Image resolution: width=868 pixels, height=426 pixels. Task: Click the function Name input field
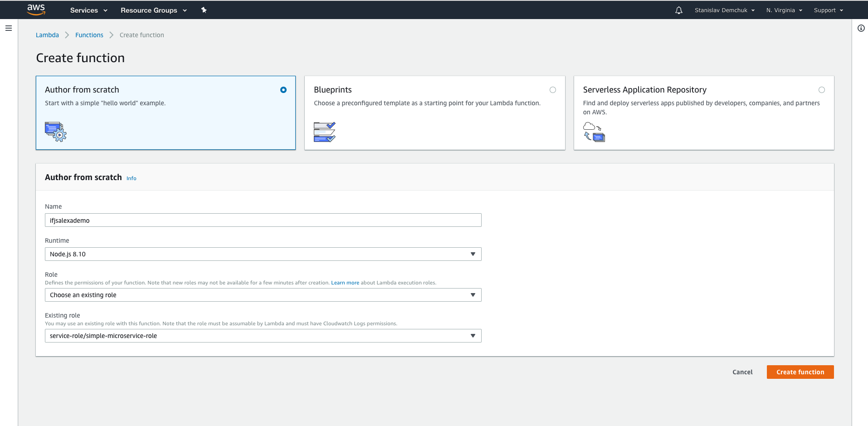tap(263, 220)
